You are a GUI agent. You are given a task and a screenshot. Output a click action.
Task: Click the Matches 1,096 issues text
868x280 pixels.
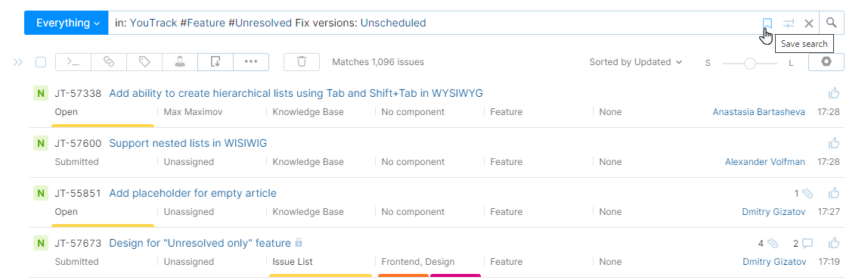378,62
